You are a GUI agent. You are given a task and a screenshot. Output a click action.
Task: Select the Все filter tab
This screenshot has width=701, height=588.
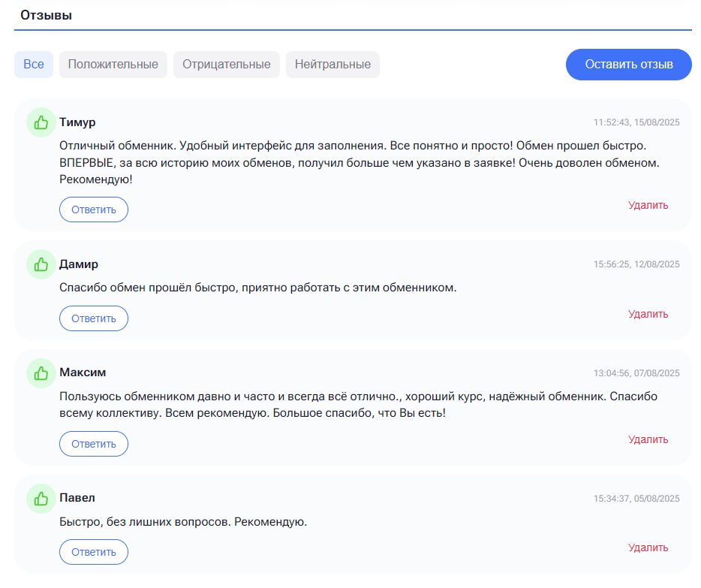click(x=34, y=65)
